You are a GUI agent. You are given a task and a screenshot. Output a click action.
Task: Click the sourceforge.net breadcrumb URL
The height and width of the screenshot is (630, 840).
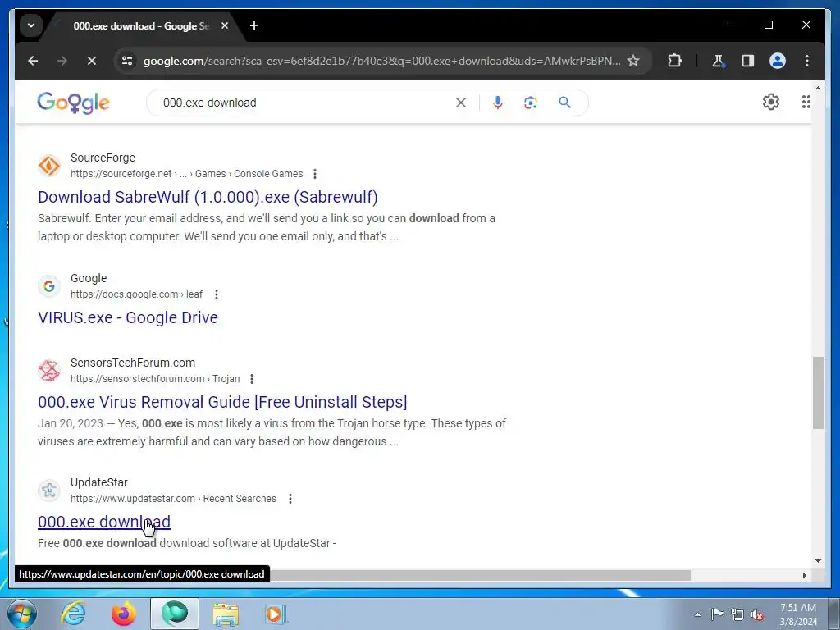point(187,174)
